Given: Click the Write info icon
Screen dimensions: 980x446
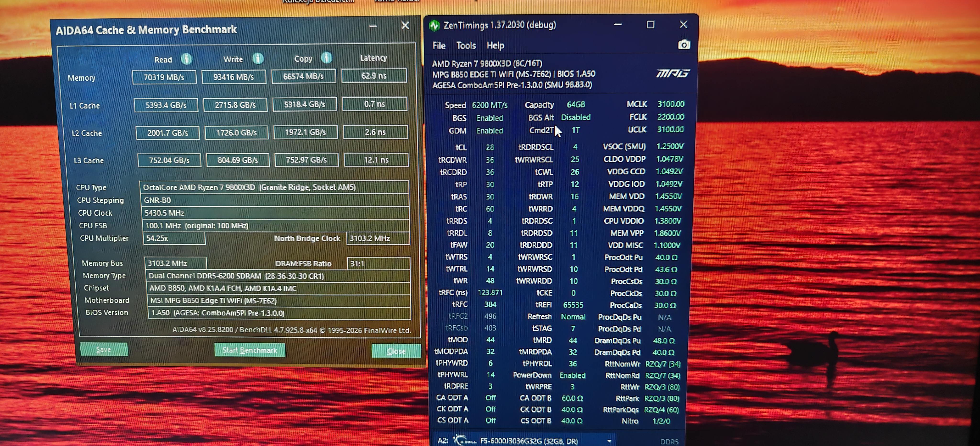Looking at the screenshot, I should pos(258,58).
